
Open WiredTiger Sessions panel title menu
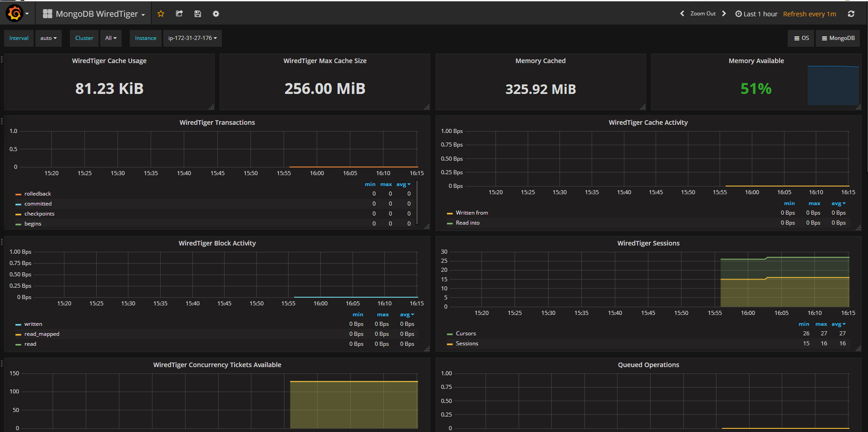click(x=648, y=243)
